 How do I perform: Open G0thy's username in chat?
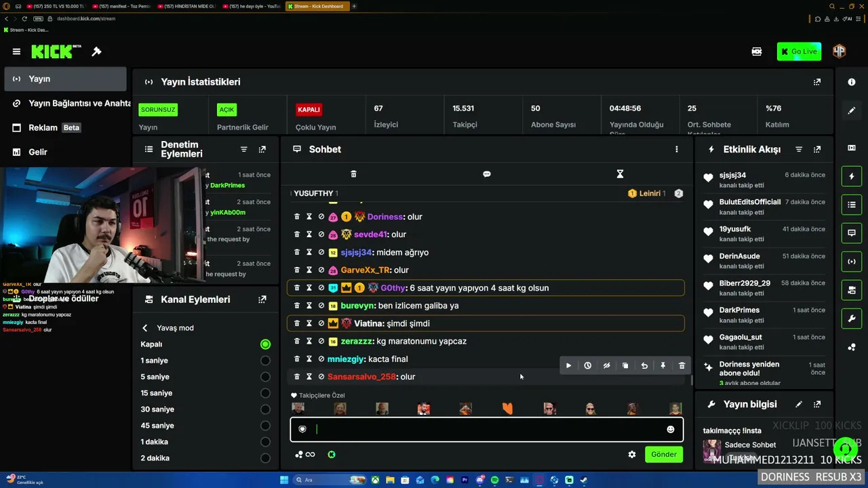coord(393,288)
